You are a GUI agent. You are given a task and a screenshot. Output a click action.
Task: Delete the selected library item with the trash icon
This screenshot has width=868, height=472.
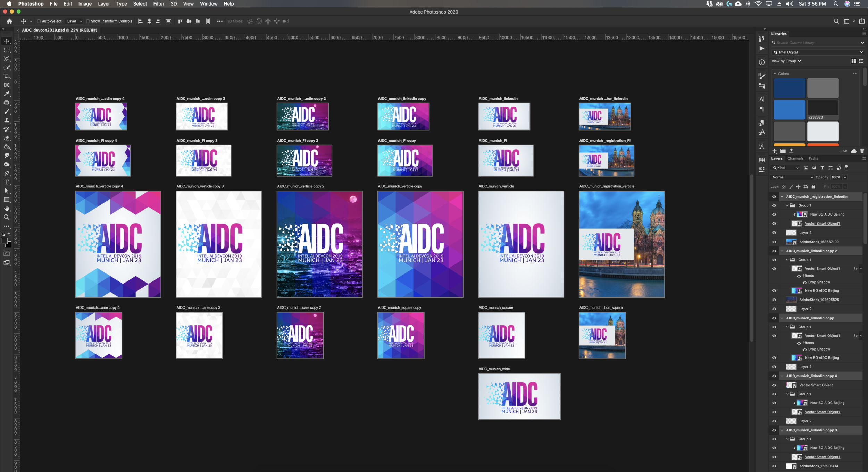pos(862,151)
